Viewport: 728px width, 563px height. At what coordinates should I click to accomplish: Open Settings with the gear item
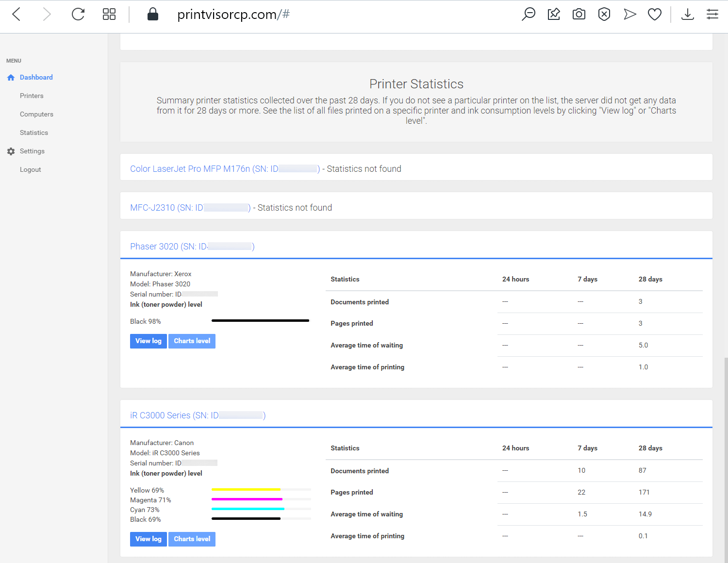26,151
